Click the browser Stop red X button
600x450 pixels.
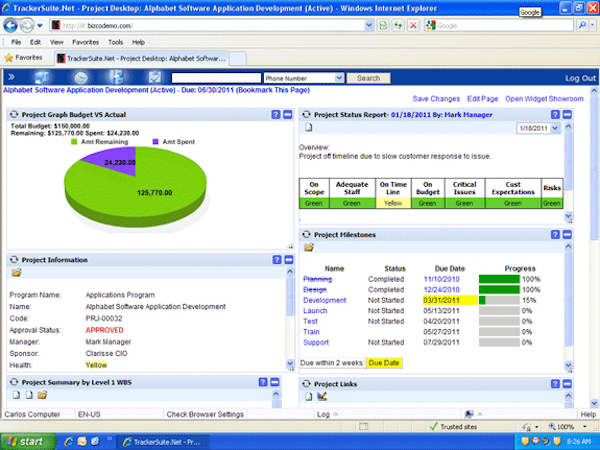point(413,26)
